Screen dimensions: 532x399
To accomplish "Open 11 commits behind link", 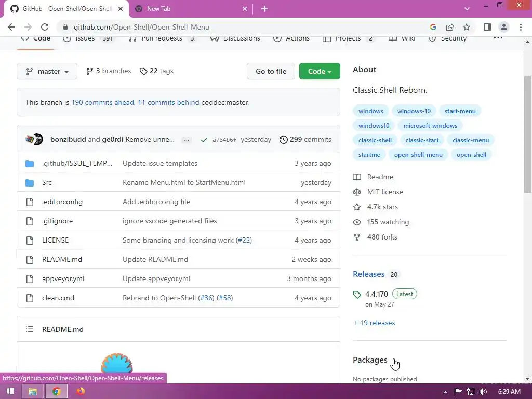I will point(169,102).
